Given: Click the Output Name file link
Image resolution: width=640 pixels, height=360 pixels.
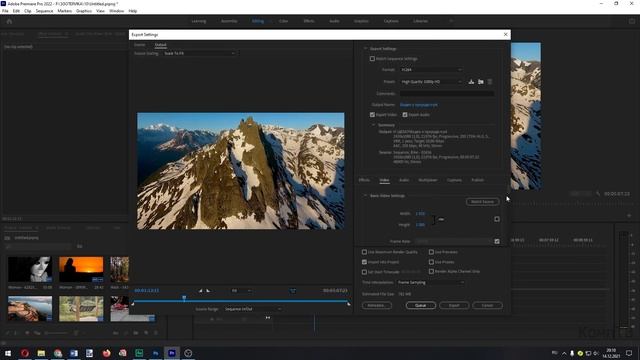Looking at the screenshot, I should 419,105.
